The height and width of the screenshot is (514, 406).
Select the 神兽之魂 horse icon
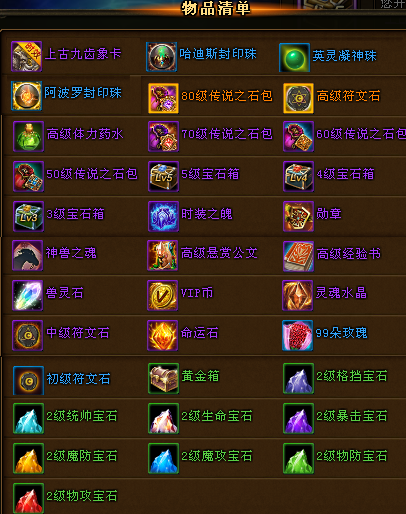(x=27, y=255)
